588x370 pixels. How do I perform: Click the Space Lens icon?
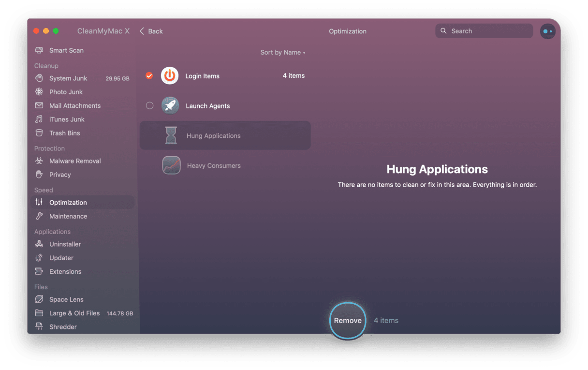[x=39, y=299]
